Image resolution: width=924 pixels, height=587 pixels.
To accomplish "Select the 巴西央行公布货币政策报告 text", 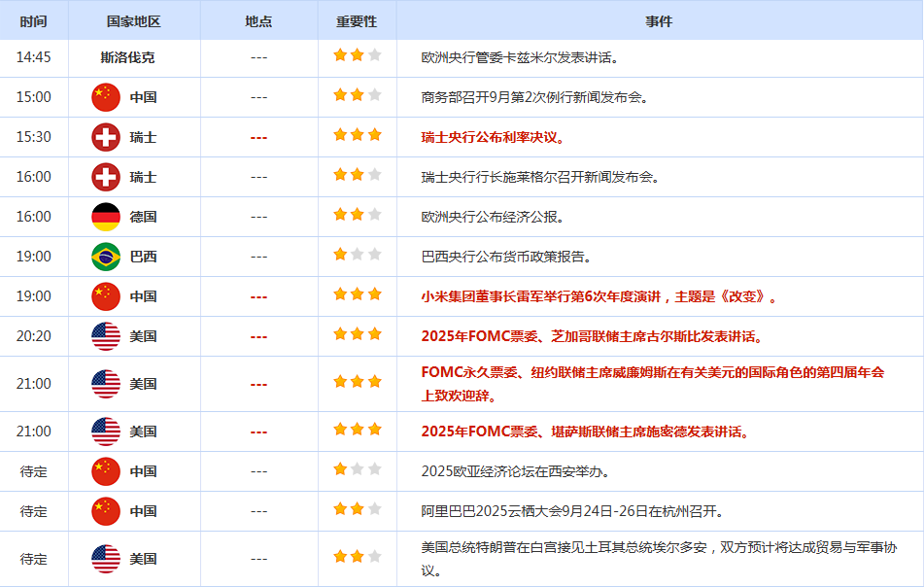I will 507,257.
